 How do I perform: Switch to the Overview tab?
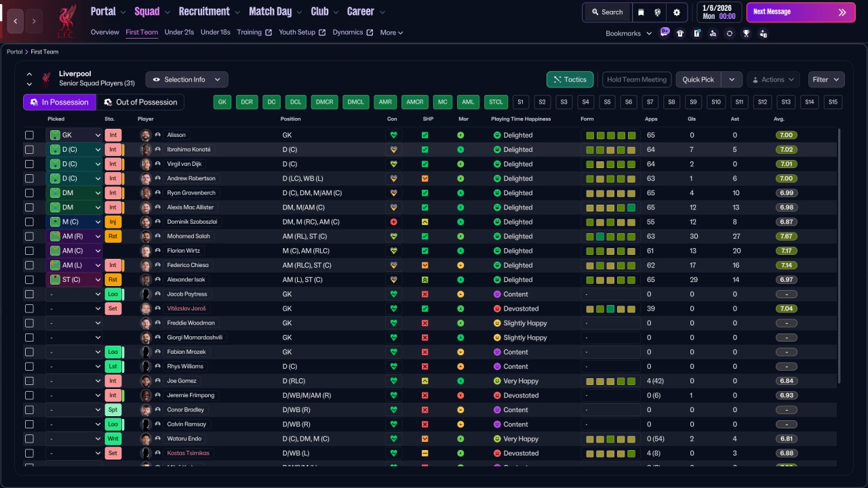coord(104,33)
